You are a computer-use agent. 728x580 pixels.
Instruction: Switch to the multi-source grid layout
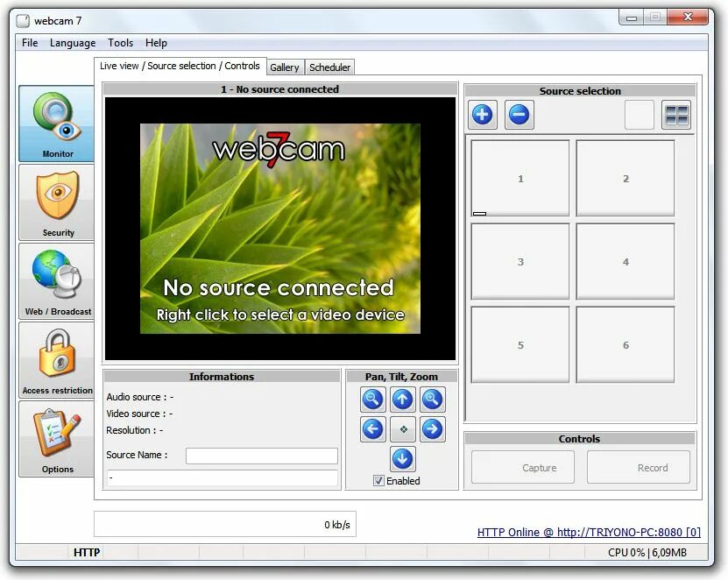[676, 115]
